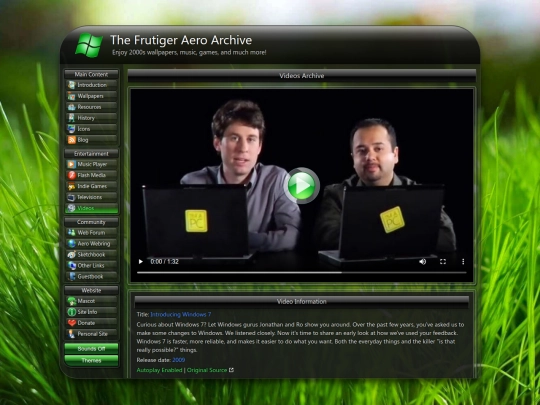Viewport: 540px width, 405px height.
Task: Open the Wallpapers menu item text
Action: point(90,96)
